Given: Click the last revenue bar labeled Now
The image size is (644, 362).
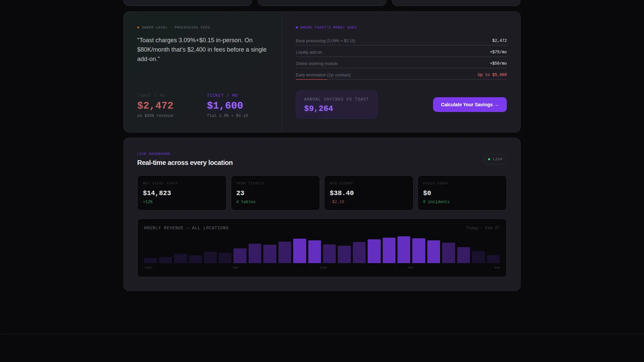Looking at the screenshot, I should pyautogui.click(x=493, y=259).
